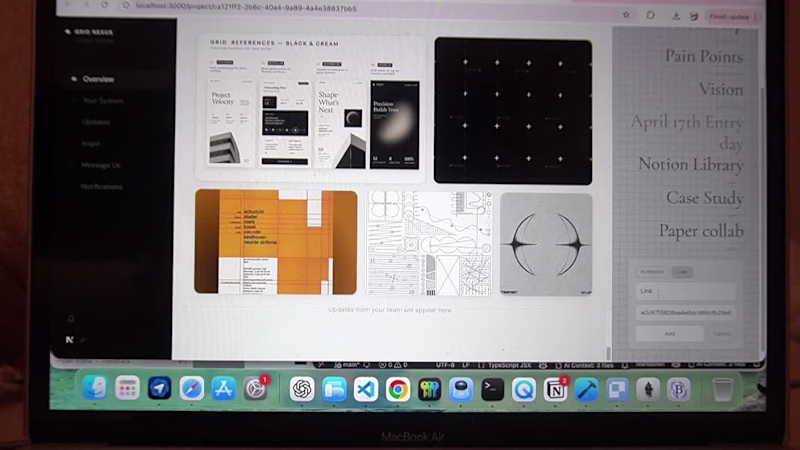Open the overlapping squares app in dock
Screen dimensions: 800x450
click(617, 390)
